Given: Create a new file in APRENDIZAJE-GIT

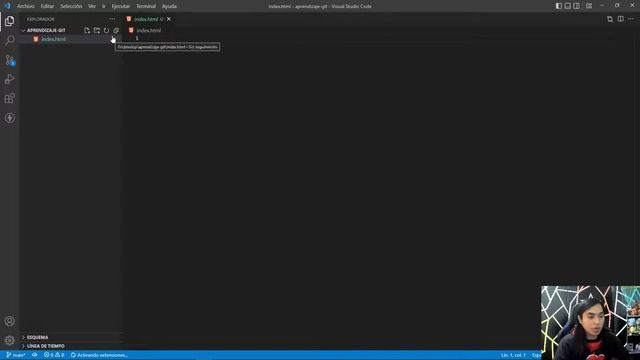Looking at the screenshot, I should [87, 30].
